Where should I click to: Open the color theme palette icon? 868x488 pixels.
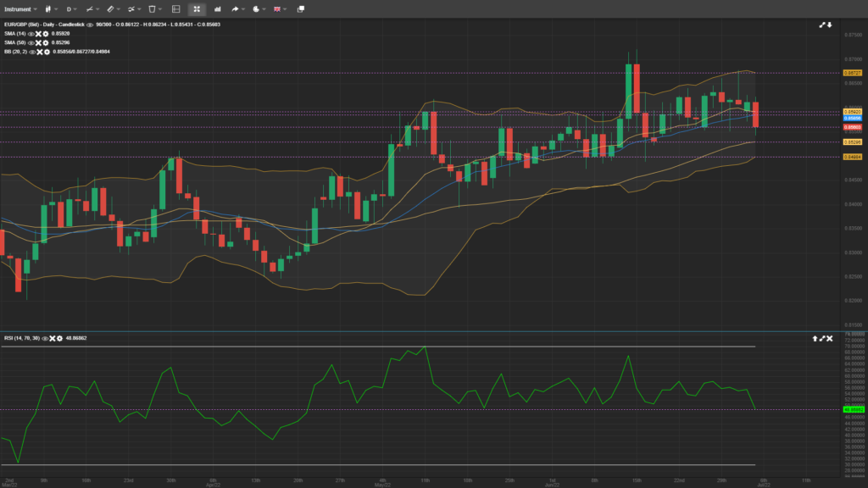point(255,8)
